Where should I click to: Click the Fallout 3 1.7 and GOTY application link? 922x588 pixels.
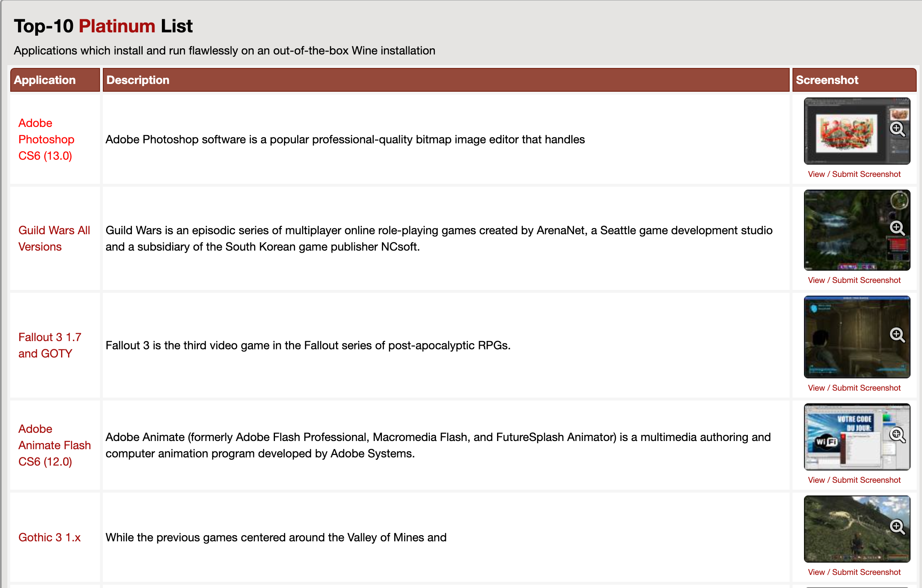(50, 344)
